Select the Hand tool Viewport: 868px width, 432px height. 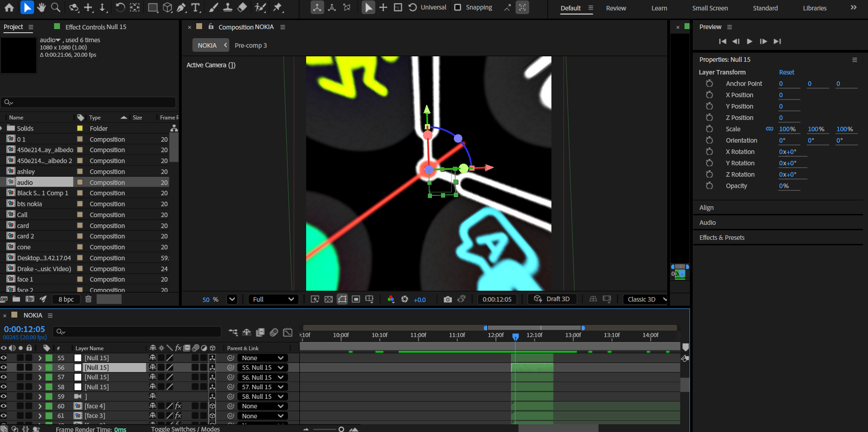click(41, 7)
